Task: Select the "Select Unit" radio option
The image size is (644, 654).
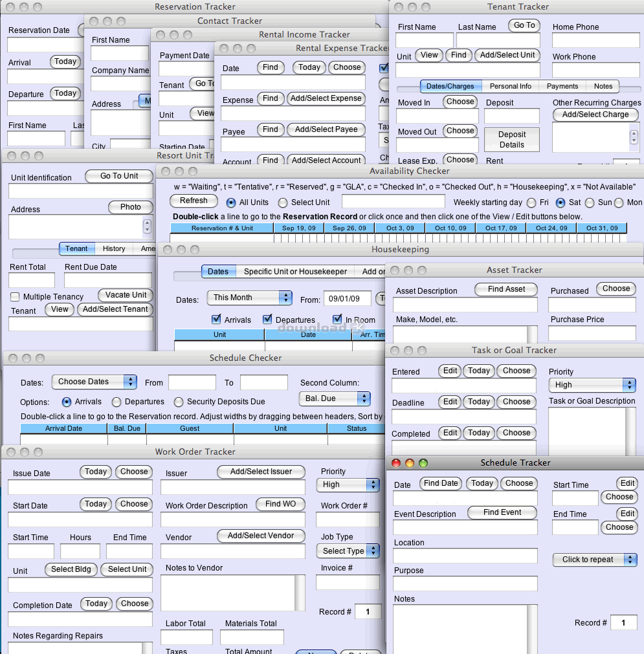Action: pos(283,202)
